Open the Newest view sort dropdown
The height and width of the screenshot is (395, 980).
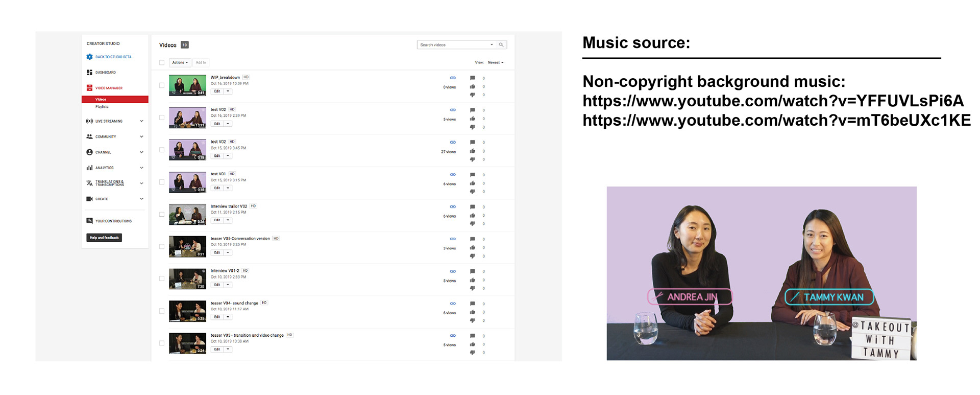[496, 63]
